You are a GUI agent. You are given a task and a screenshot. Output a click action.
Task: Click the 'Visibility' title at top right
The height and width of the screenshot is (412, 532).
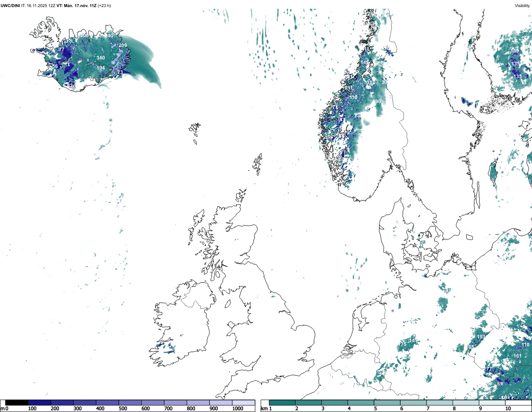click(522, 5)
